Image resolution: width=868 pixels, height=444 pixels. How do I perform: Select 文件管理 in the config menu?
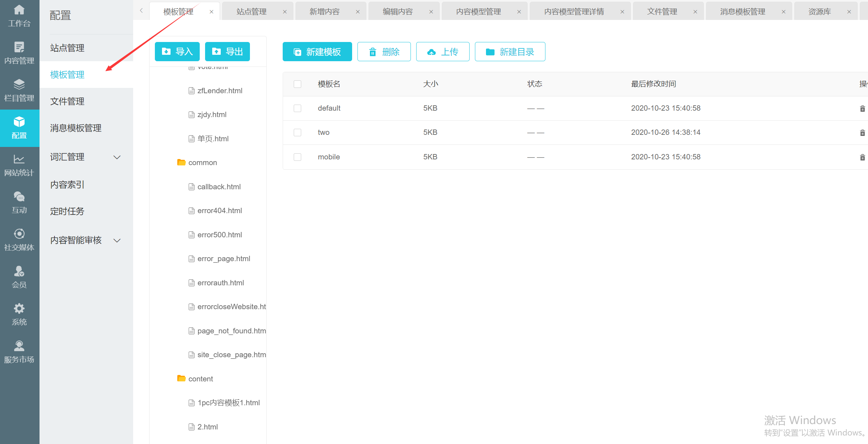click(67, 101)
